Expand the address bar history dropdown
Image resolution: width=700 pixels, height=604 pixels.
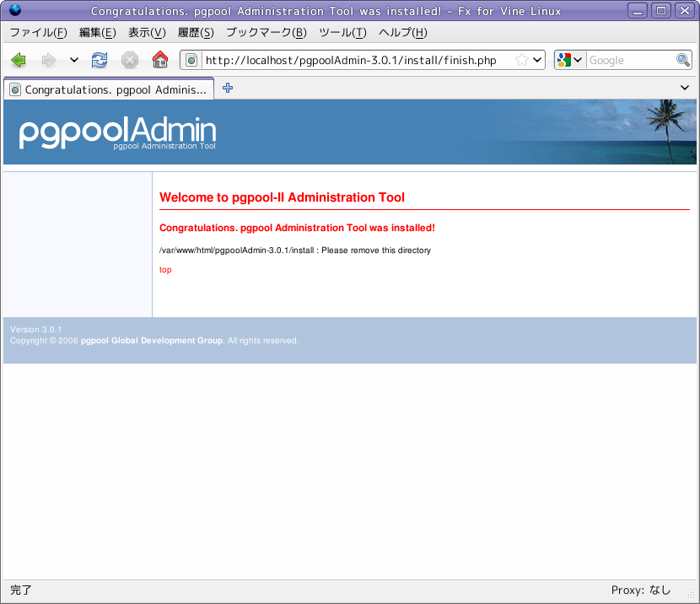coord(537,60)
